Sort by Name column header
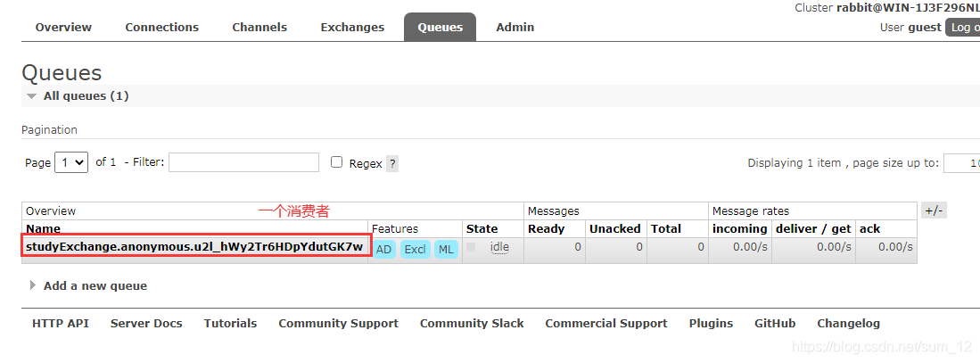The image size is (980, 363). click(x=43, y=228)
